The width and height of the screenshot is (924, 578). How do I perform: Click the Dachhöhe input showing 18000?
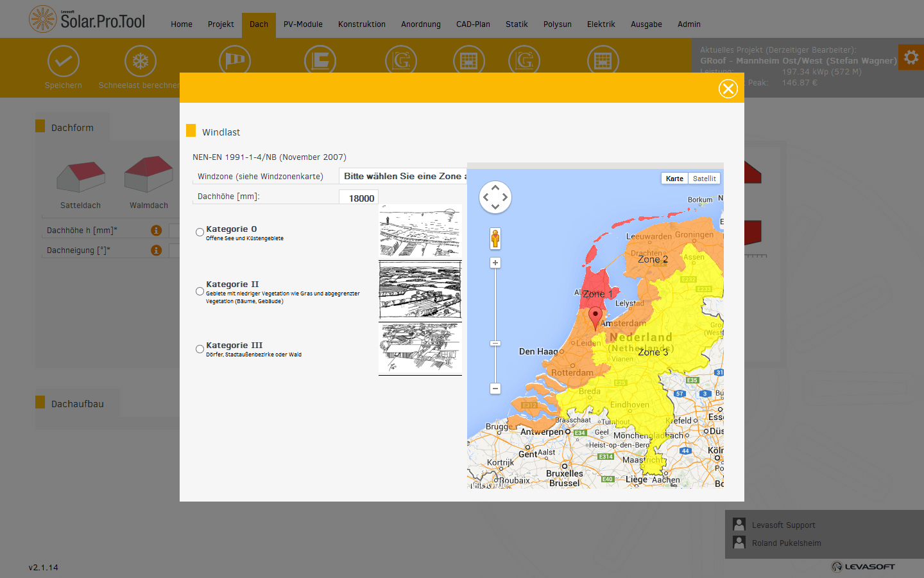click(358, 197)
